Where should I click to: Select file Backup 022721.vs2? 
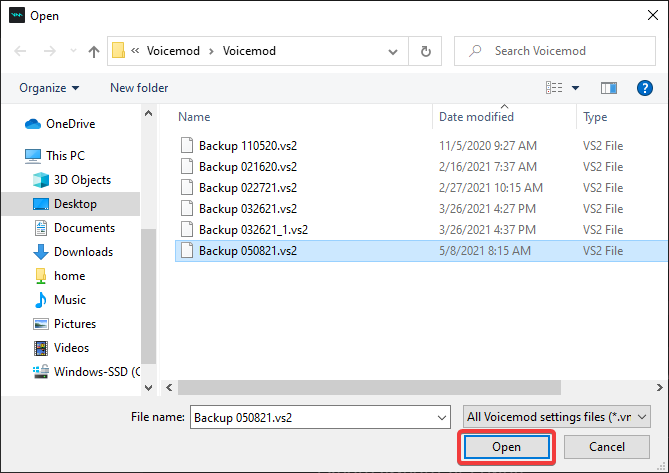click(248, 188)
